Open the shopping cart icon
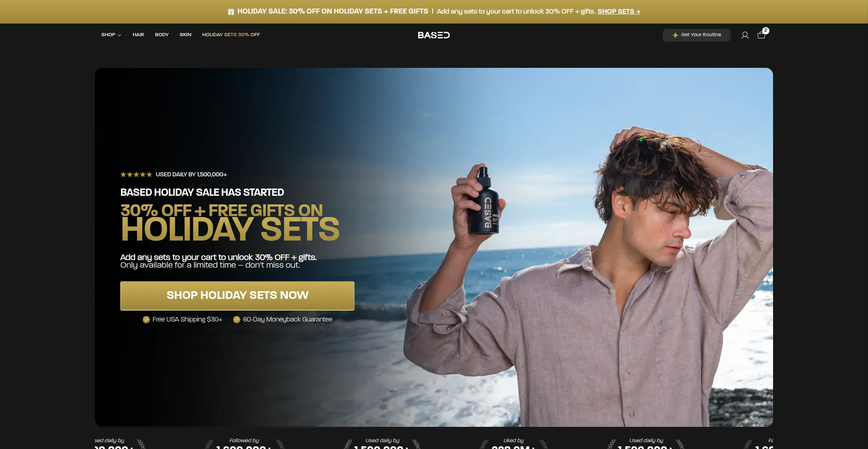This screenshot has height=449, width=868. (x=761, y=35)
